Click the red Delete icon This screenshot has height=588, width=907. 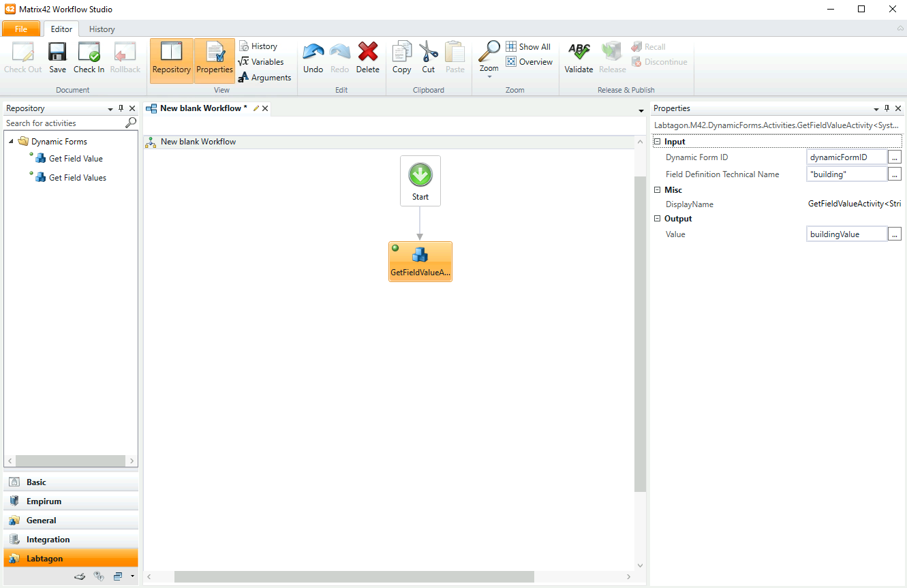click(x=368, y=53)
